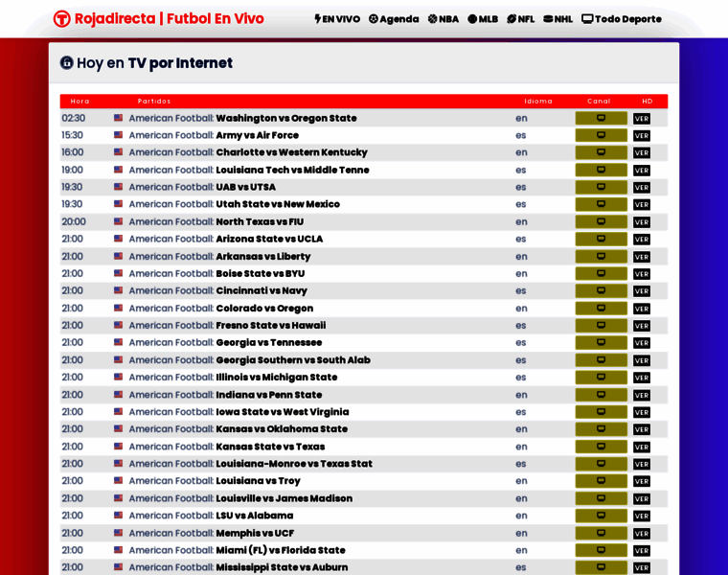Click the channel TV icon for Cincinnati vs Navy
728x575 pixels.
601,290
